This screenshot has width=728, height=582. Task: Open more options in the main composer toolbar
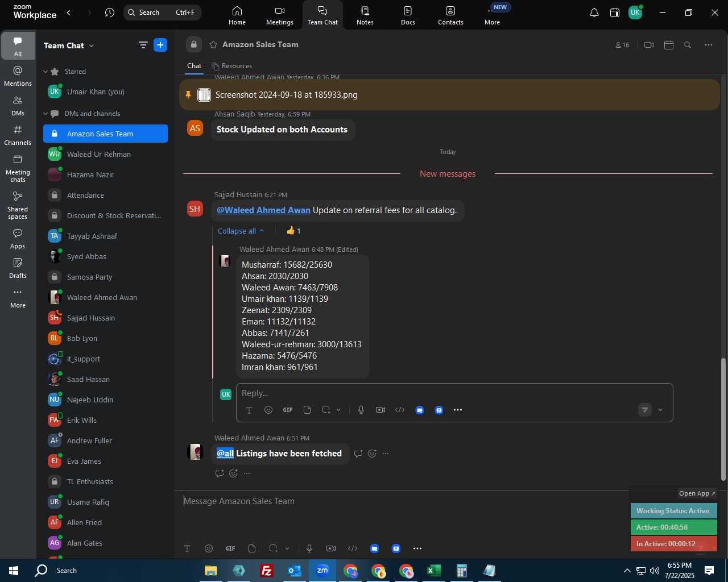[x=417, y=548]
